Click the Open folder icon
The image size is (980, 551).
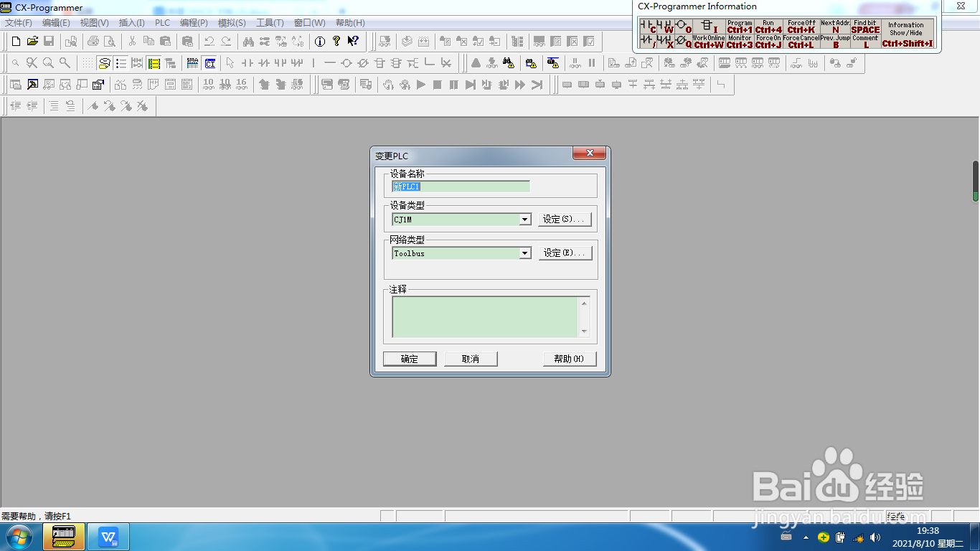tap(32, 41)
